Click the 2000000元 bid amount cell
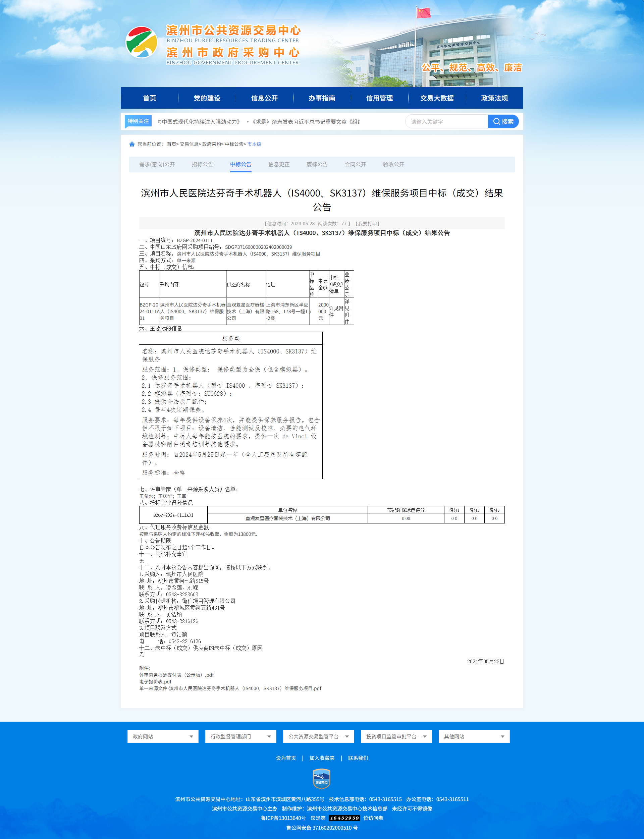This screenshot has height=839, width=644. (323, 311)
